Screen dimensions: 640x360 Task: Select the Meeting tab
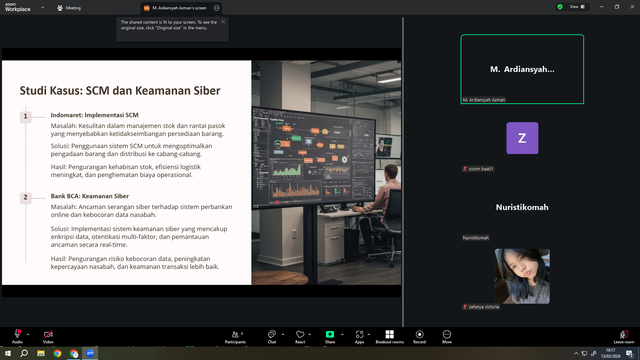pyautogui.click(x=69, y=8)
